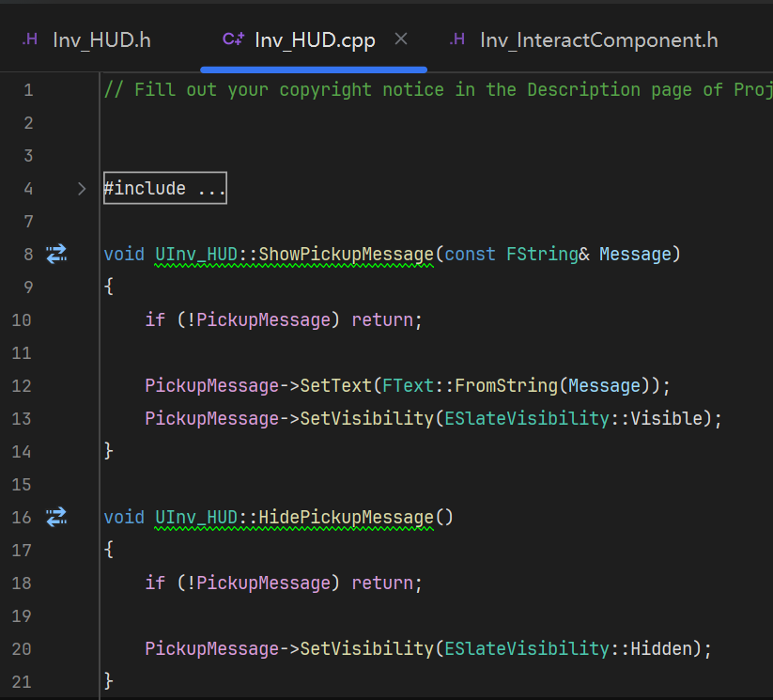Click opening brace on line 9
Screen dimensions: 773x700
pos(109,288)
